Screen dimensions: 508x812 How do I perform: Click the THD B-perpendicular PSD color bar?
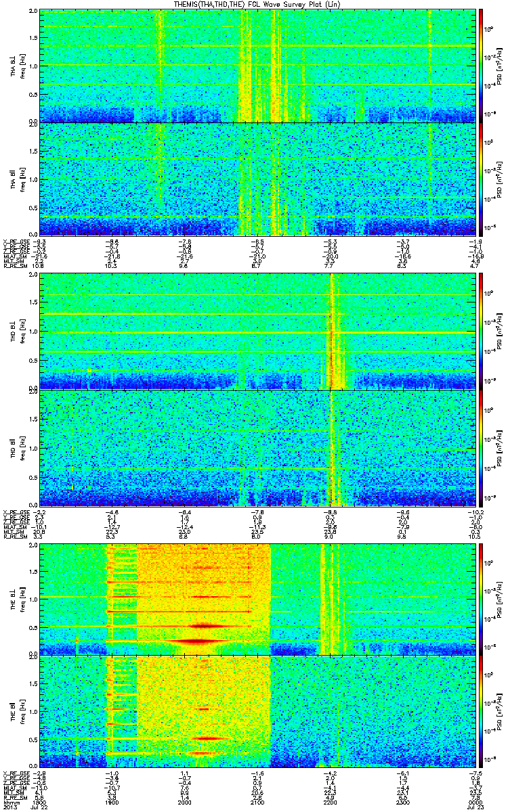pos(481,332)
